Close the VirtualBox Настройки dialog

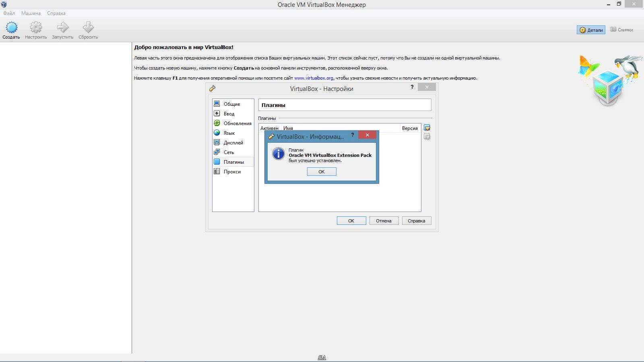tap(427, 87)
